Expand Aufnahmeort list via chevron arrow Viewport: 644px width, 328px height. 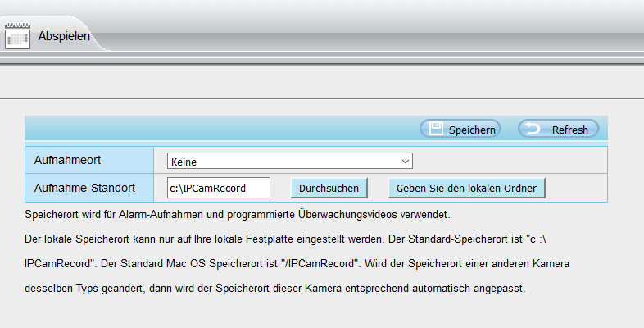(x=405, y=162)
